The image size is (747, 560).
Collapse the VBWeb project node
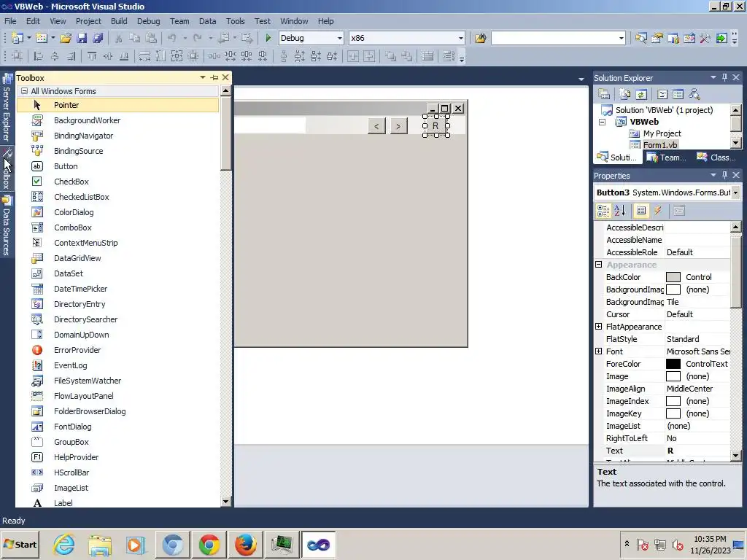click(x=602, y=122)
